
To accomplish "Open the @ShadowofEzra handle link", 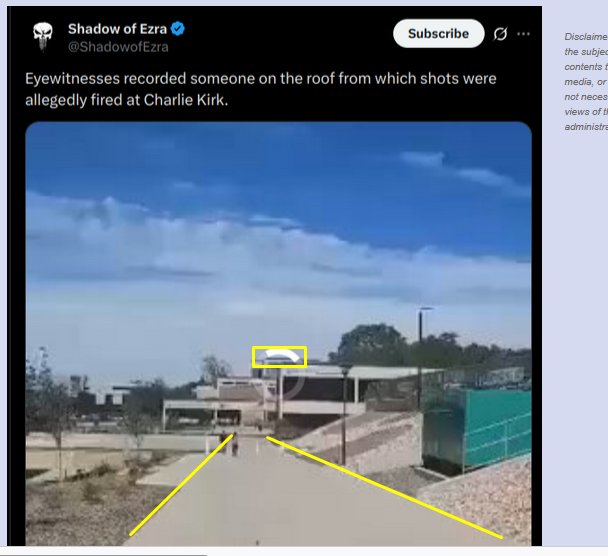I will [118, 47].
